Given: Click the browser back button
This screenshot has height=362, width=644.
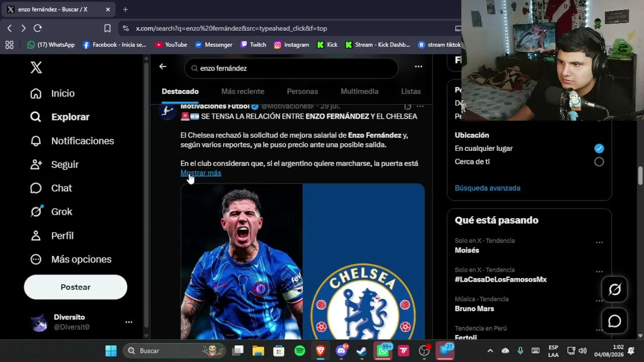Looking at the screenshot, I should click(10, 28).
